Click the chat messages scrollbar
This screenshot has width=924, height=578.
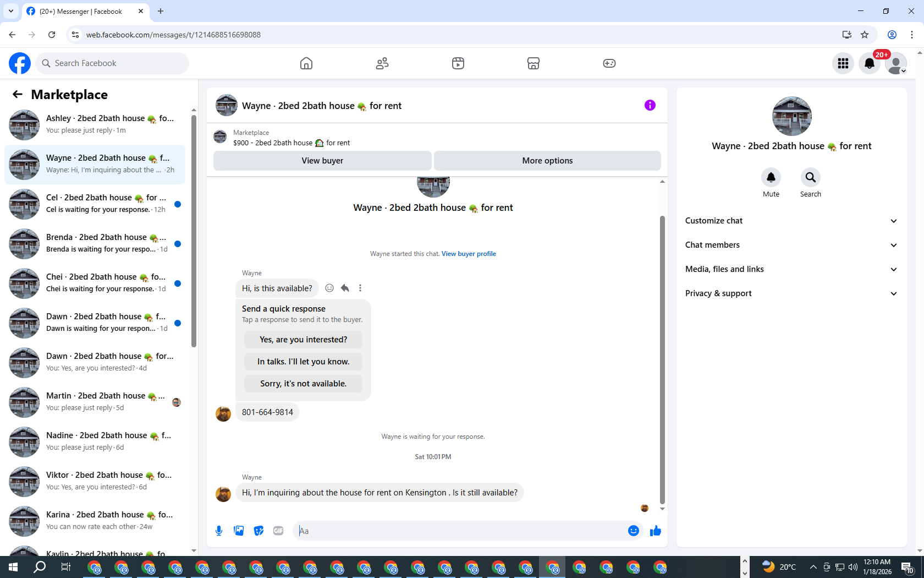(x=662, y=360)
